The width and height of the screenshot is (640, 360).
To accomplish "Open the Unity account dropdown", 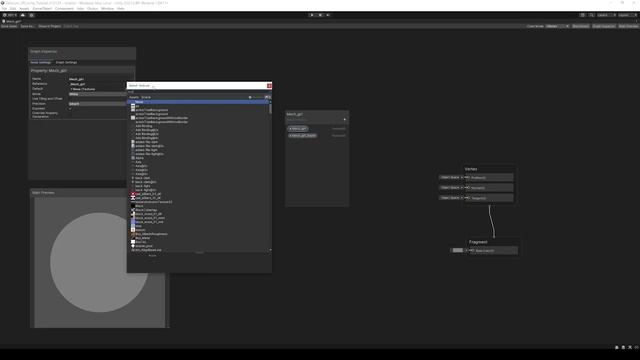I will tap(10, 15).
